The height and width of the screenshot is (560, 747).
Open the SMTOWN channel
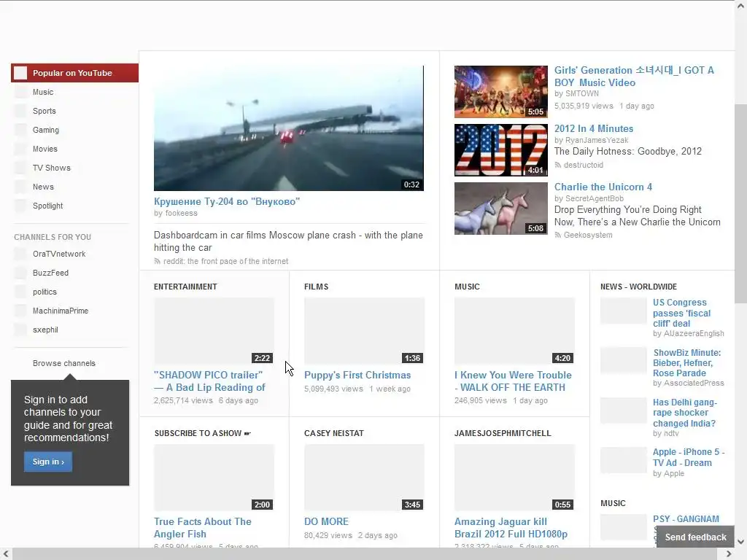582,94
